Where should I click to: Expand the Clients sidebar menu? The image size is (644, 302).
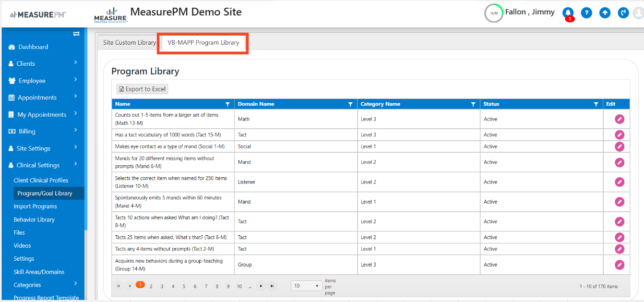[76, 62]
